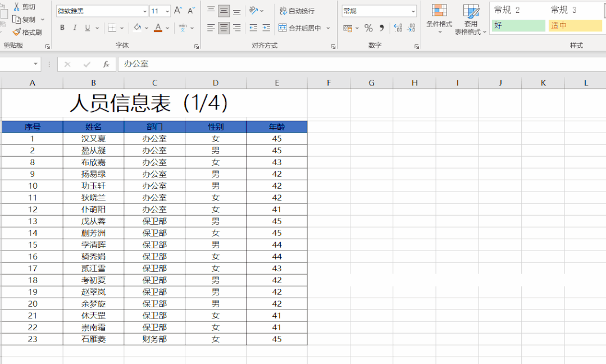This screenshot has height=364, width=606.
Task: Apply red font color icon
Action: (158, 28)
